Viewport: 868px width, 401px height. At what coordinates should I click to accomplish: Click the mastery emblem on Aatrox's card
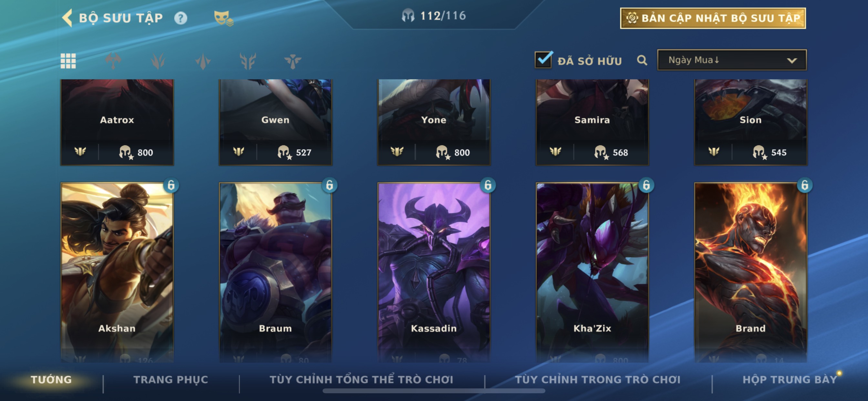(x=80, y=152)
